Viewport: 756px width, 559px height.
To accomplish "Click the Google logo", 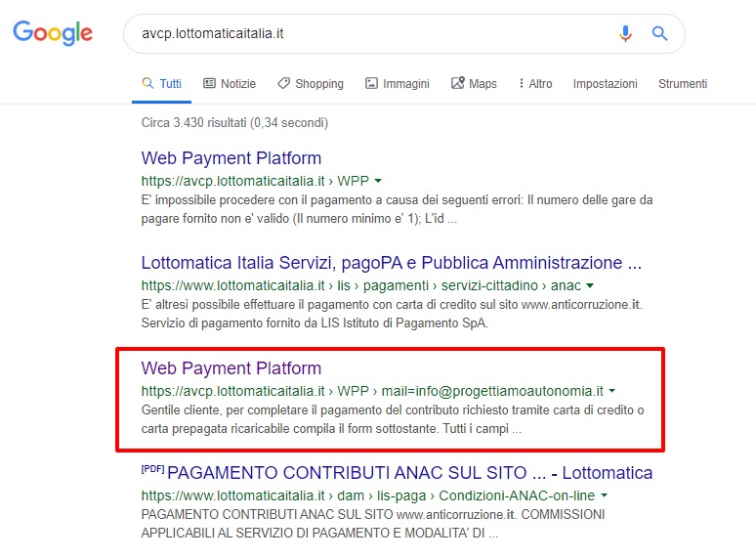I will point(53,33).
